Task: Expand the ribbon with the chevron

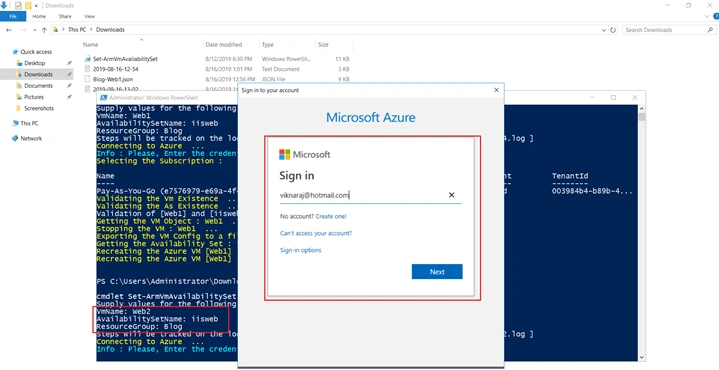Action: click(707, 17)
